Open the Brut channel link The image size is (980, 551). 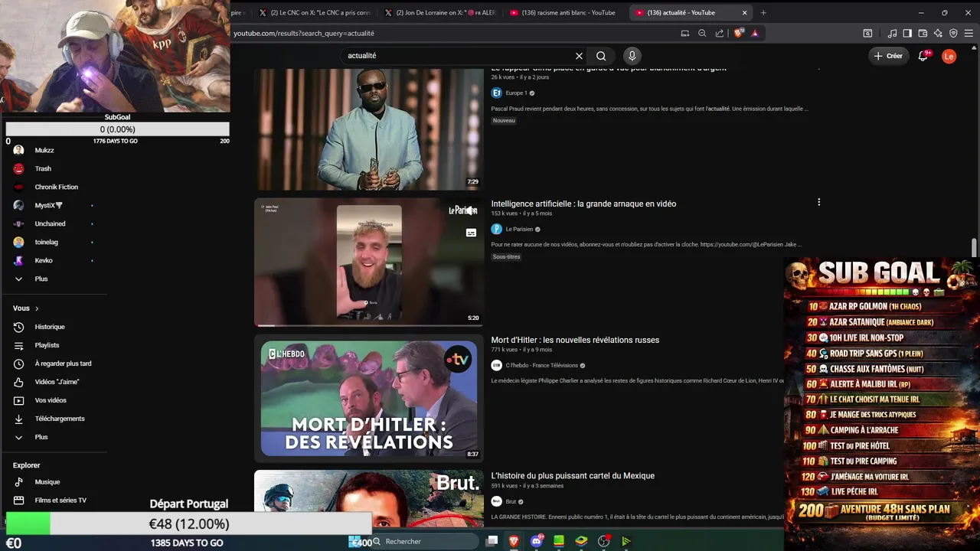(511, 501)
